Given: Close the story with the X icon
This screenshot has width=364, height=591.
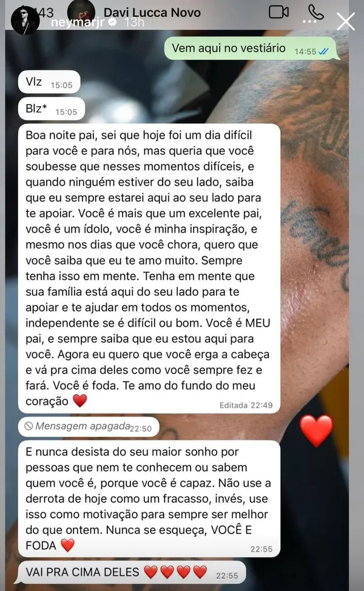Looking at the screenshot, I should 346,21.
